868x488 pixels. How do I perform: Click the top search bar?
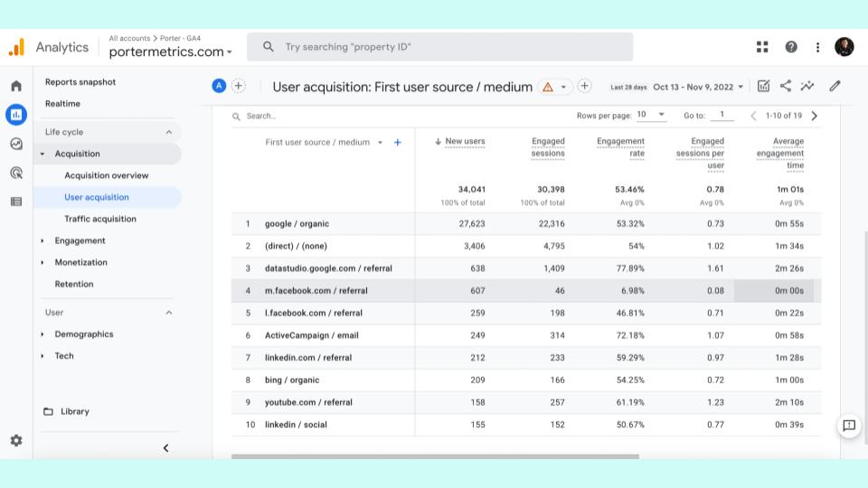[440, 47]
